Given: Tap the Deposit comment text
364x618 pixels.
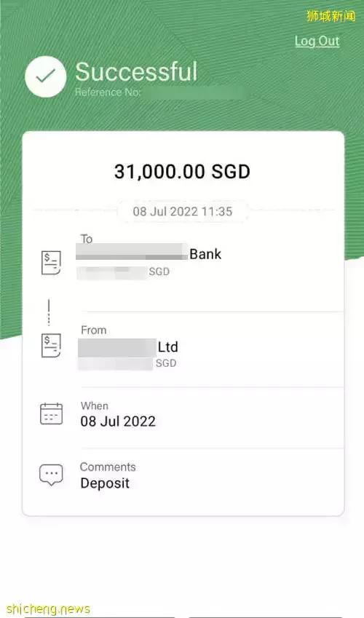Looking at the screenshot, I should [105, 483].
